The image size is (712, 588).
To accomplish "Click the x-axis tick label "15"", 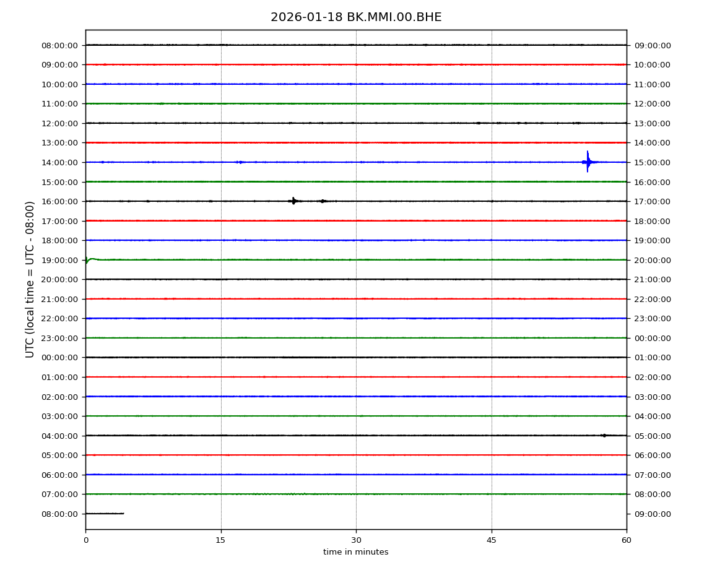I will 220,540.
